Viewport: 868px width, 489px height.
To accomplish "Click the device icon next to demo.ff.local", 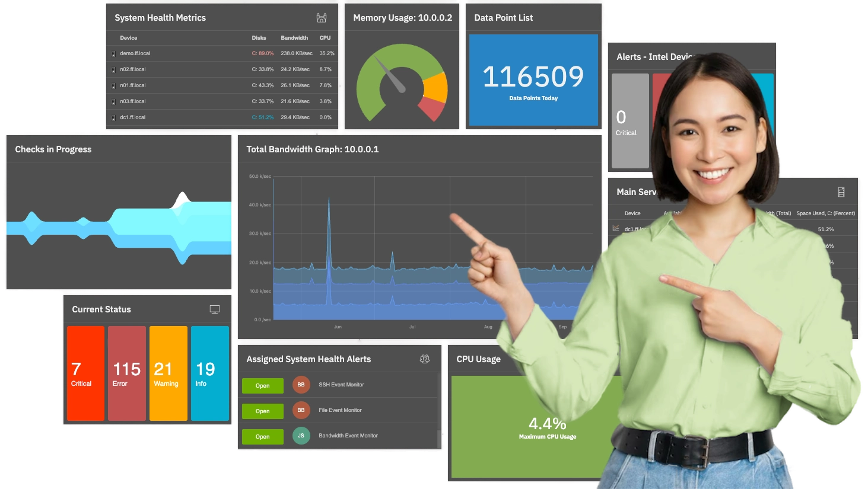I will coord(115,53).
